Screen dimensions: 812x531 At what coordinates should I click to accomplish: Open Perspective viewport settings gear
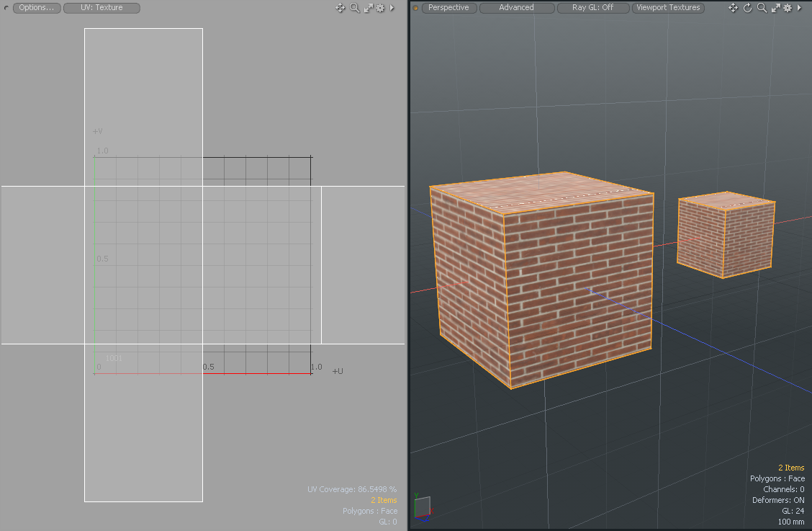[x=787, y=8]
